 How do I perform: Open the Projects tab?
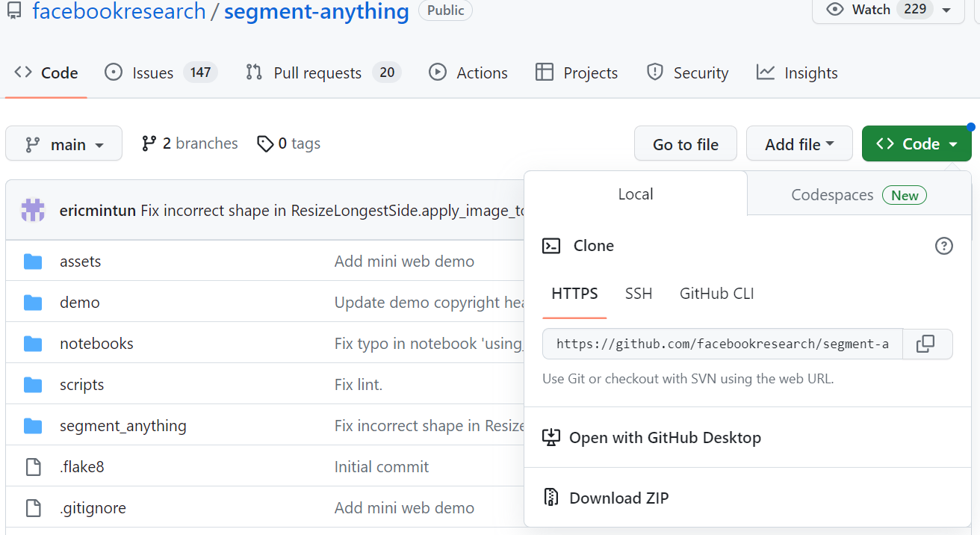point(577,72)
